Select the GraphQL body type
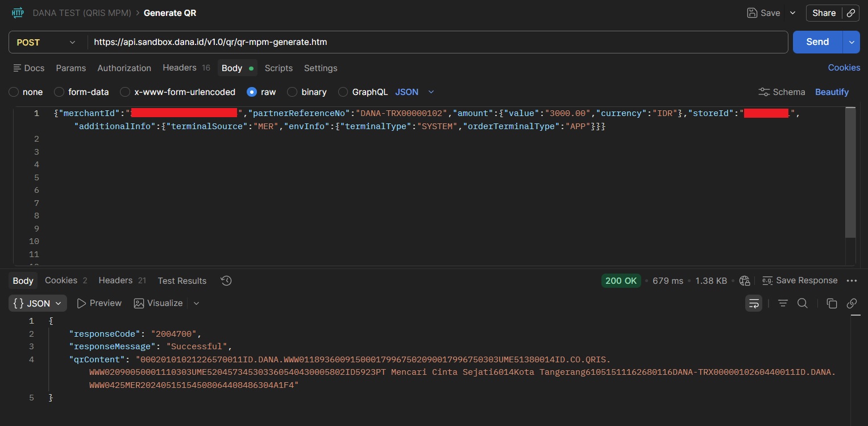 (x=363, y=92)
